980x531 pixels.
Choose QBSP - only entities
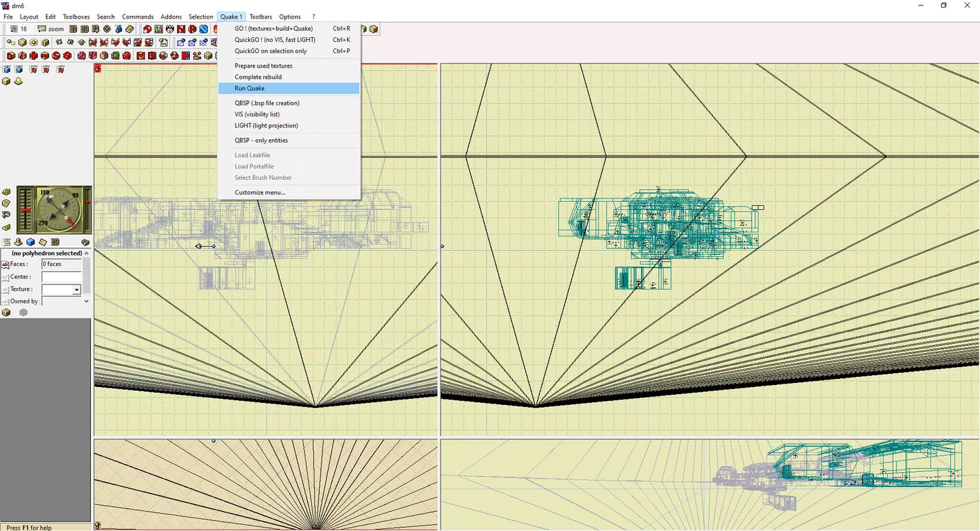pos(289,140)
